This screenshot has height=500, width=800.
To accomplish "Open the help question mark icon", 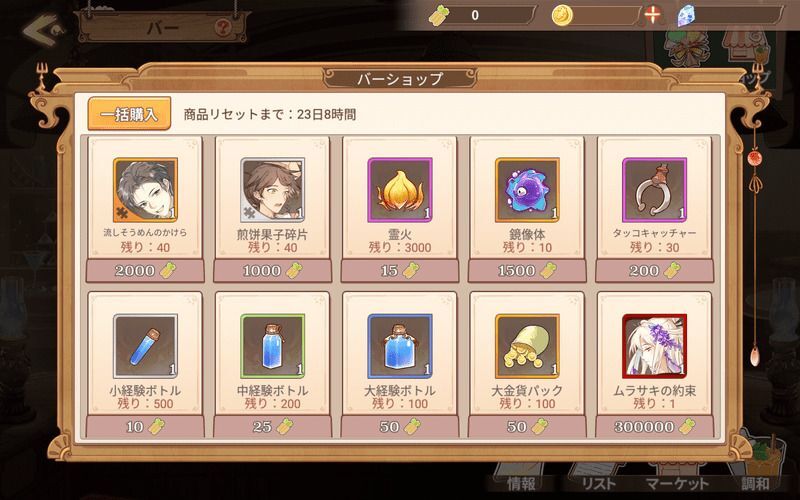I will point(222,28).
